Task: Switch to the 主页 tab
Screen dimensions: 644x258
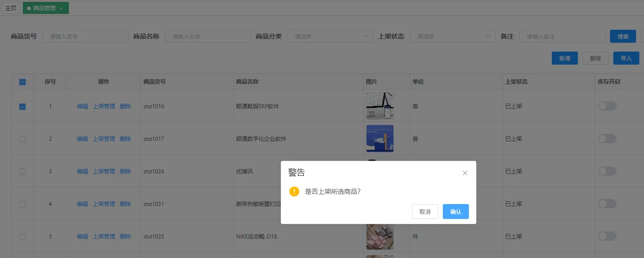Action: [x=11, y=8]
